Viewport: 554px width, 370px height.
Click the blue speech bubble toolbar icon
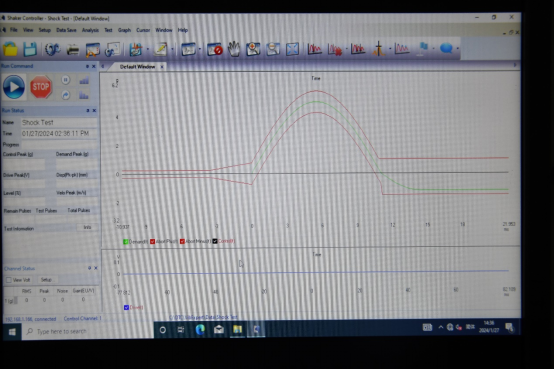[446, 48]
